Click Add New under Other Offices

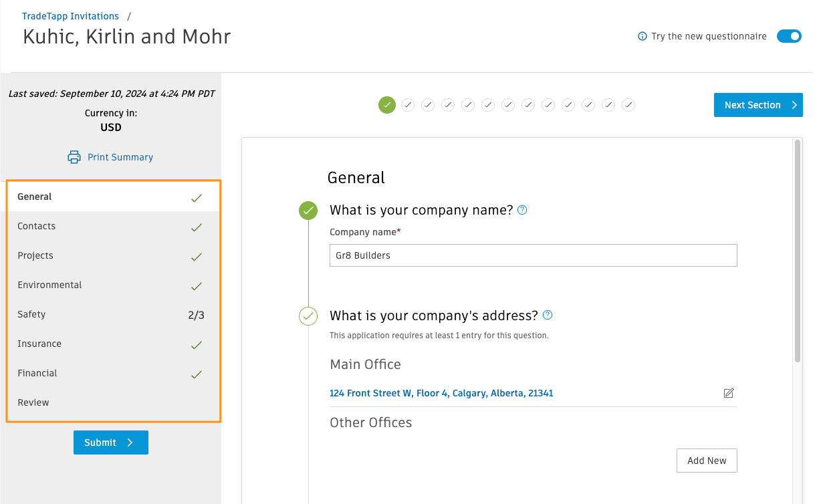[x=707, y=461]
